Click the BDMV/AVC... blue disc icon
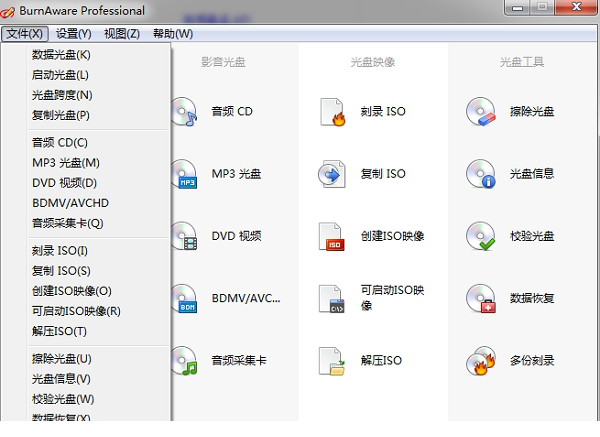The image size is (600, 437). point(184,298)
